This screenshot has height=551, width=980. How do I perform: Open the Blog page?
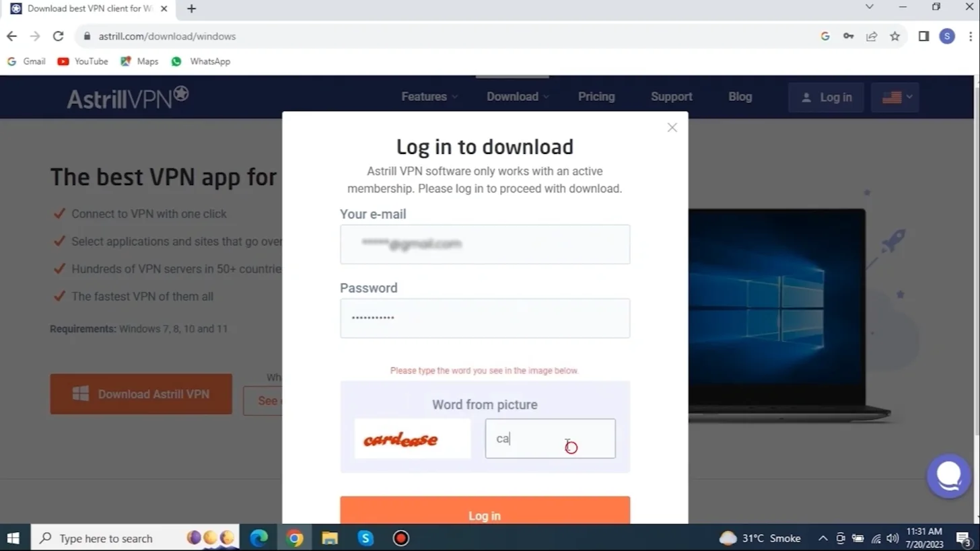[x=740, y=97]
